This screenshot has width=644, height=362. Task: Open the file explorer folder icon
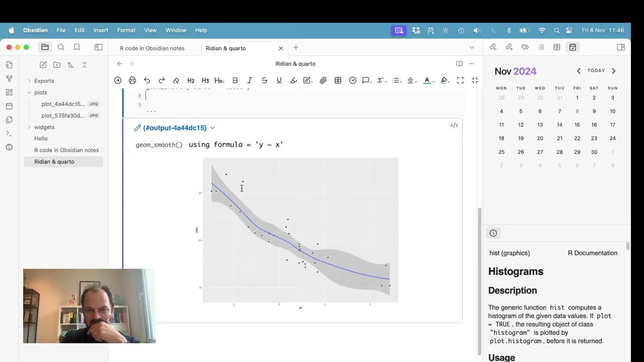pos(45,47)
